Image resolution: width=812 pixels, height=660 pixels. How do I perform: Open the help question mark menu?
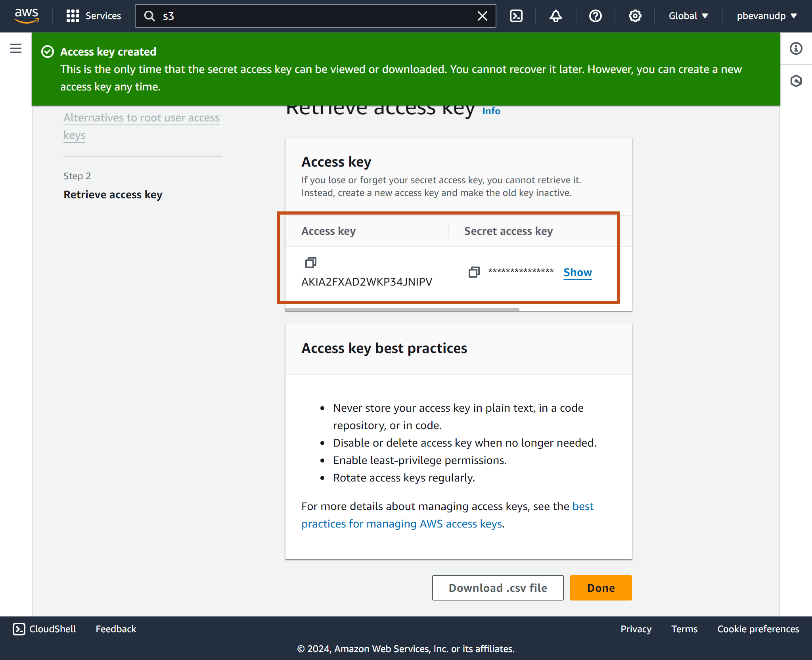tap(595, 16)
